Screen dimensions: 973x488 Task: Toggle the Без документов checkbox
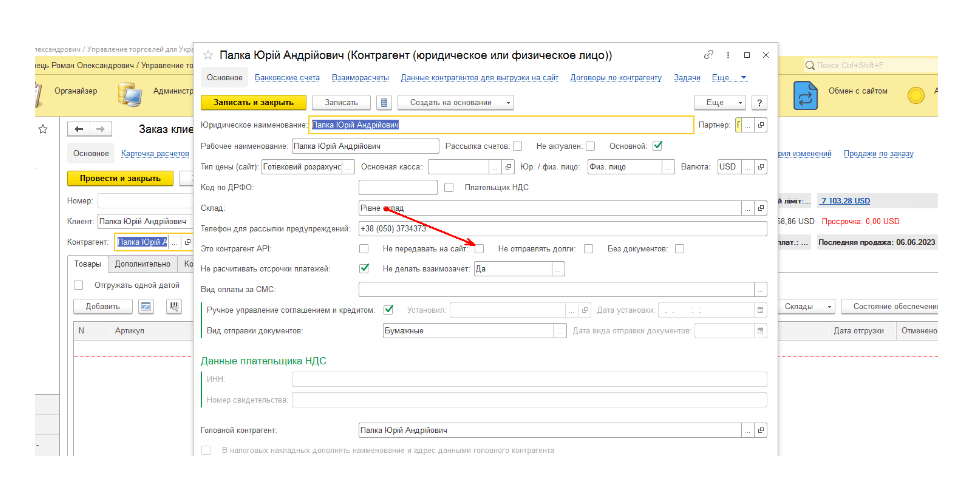coord(679,249)
